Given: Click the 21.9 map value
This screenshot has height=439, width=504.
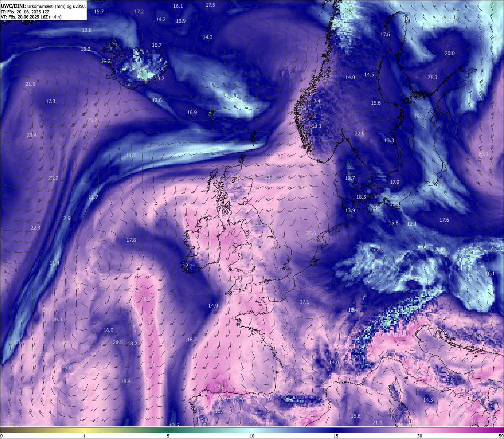Looking at the screenshot, I should coord(30,84).
